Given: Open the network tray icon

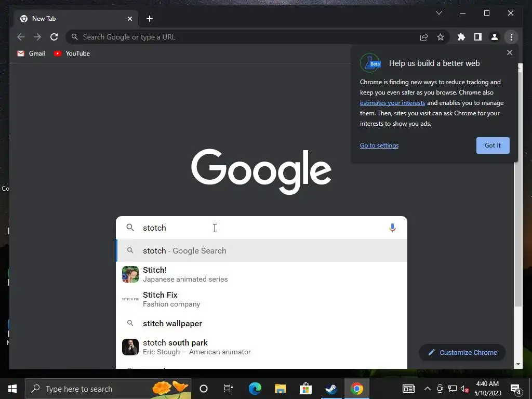Looking at the screenshot, I should pyautogui.click(x=453, y=389).
